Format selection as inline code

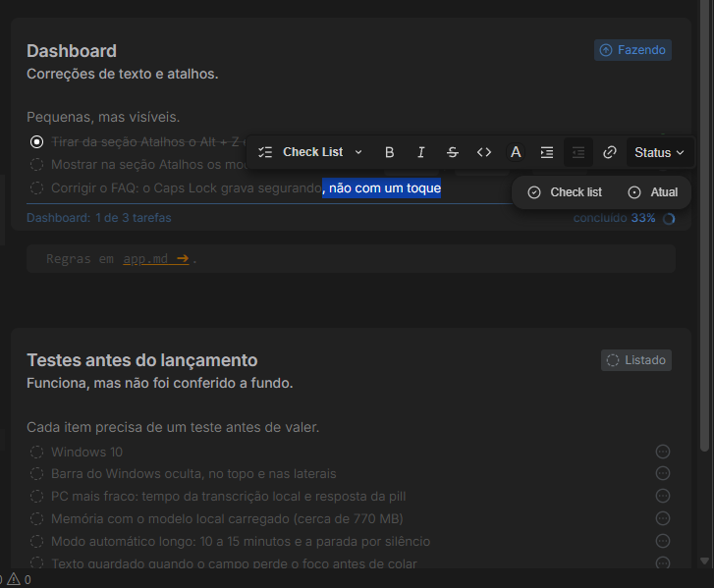click(484, 152)
